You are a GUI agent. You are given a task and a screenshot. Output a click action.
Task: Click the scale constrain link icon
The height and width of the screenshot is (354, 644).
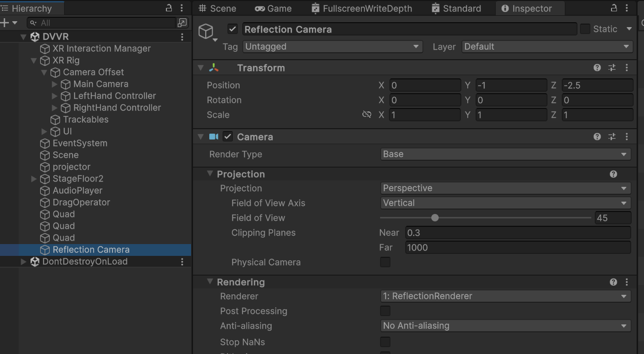point(367,114)
